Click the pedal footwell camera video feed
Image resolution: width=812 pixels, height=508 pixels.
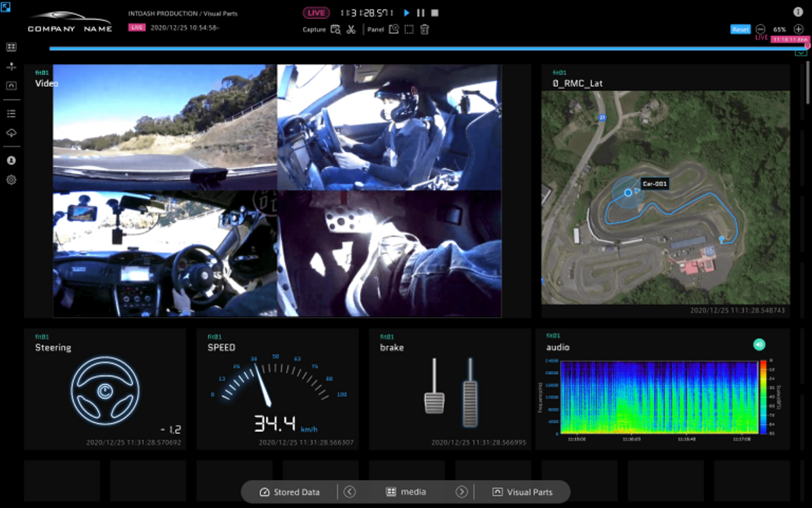click(389, 254)
